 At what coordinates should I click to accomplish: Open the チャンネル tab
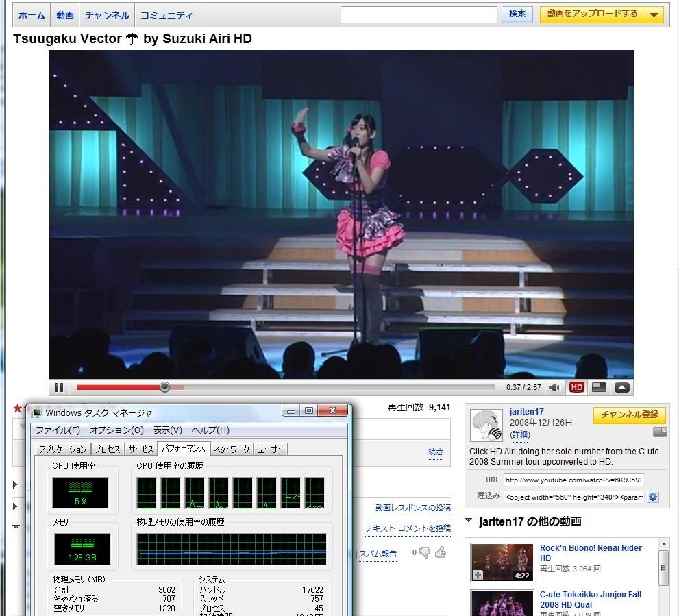click(x=107, y=15)
